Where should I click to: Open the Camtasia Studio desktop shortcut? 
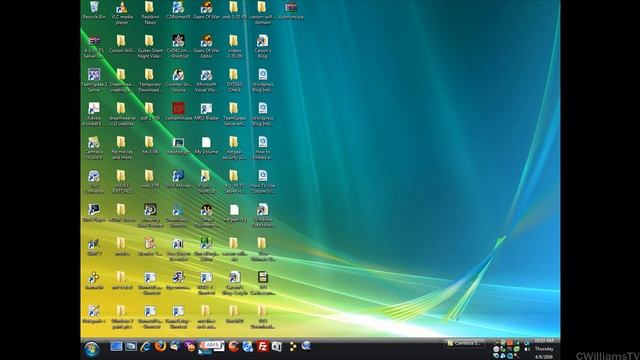[x=94, y=147]
